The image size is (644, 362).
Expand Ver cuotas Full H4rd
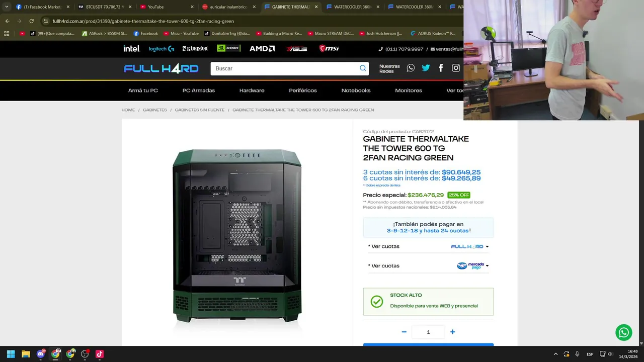428,246
